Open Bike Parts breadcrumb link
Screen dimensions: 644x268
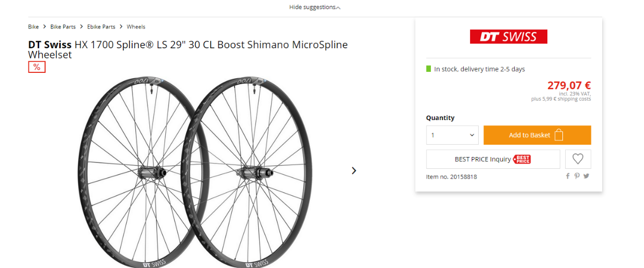tap(63, 27)
